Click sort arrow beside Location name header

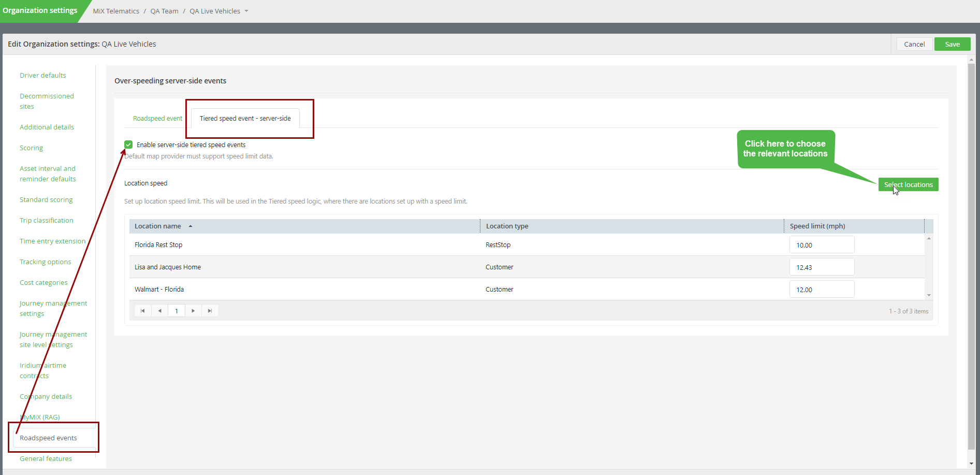191,226
